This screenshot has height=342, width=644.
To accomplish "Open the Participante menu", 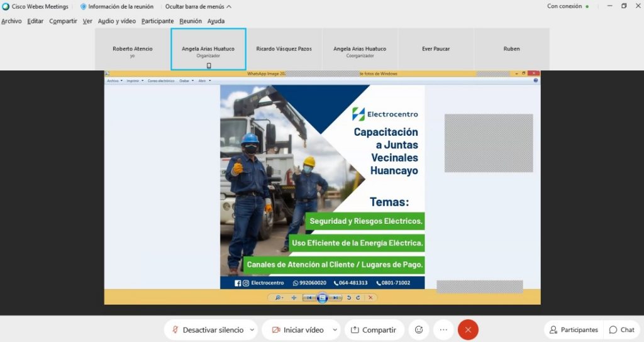I will (x=158, y=21).
